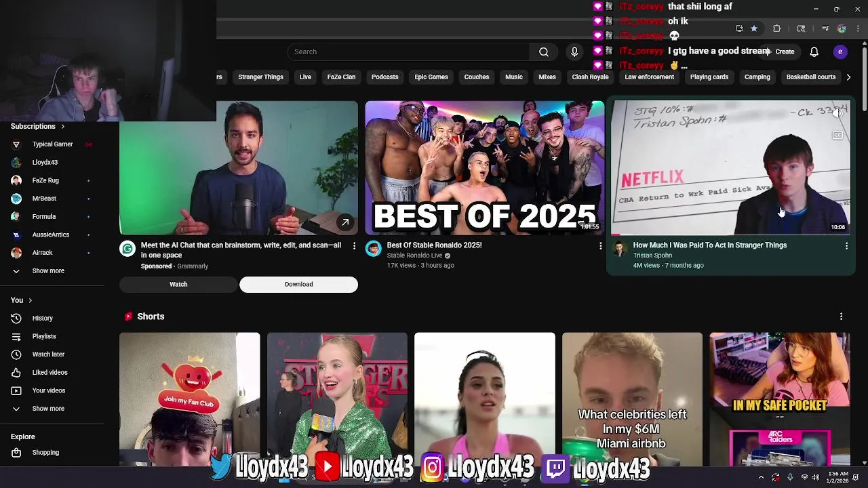Click the Grammarly ad open-link arrow icon

tap(345, 222)
